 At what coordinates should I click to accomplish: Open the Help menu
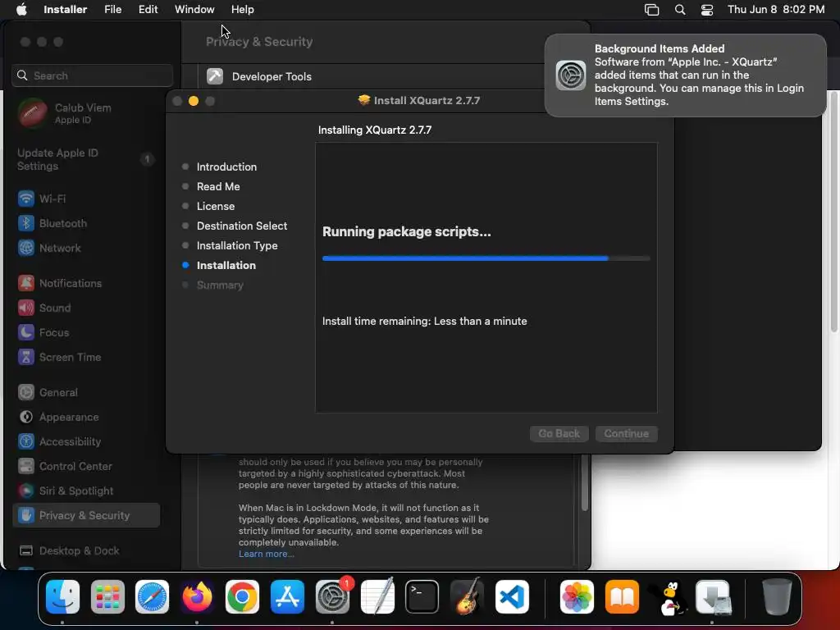(x=243, y=9)
